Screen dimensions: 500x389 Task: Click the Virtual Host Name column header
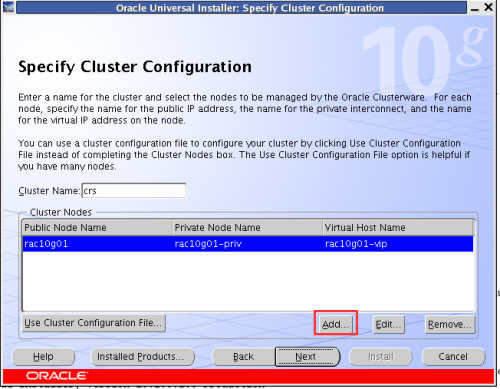click(x=398, y=228)
